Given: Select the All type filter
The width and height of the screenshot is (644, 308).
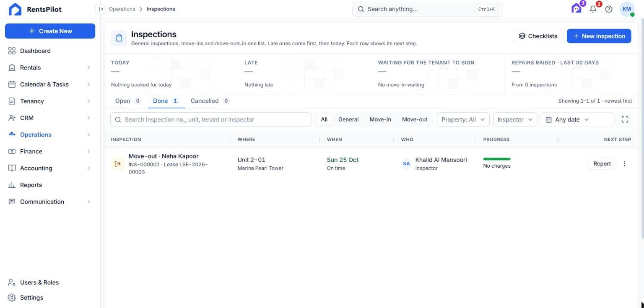Looking at the screenshot, I should [x=324, y=119].
